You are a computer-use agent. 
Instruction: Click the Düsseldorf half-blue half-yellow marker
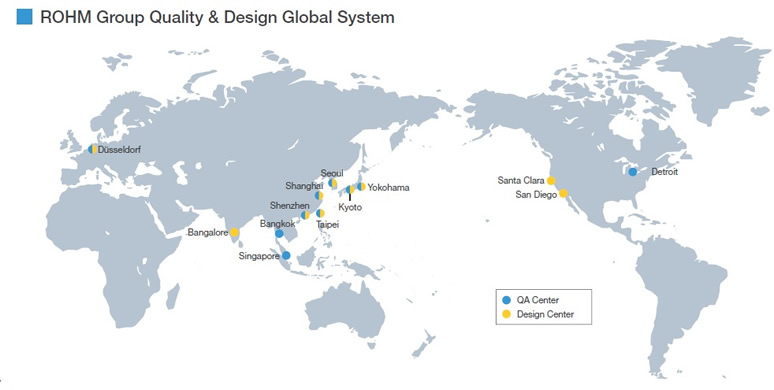point(92,149)
